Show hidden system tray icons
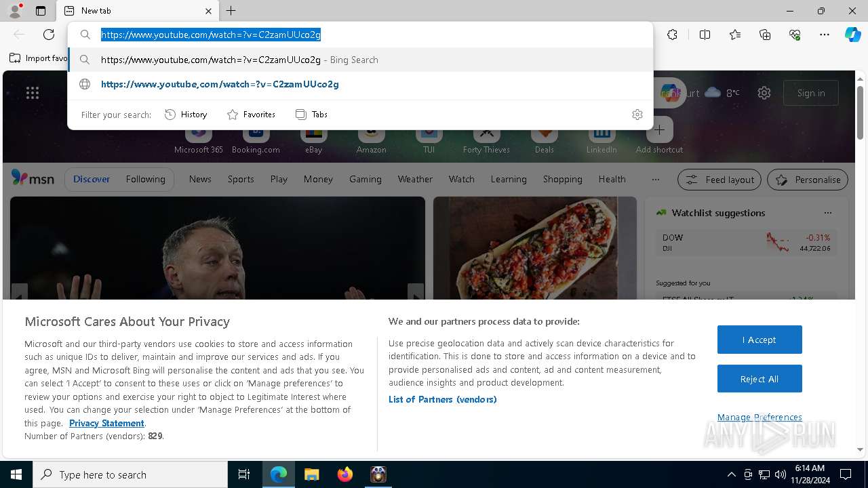The width and height of the screenshot is (868, 488). [731, 474]
